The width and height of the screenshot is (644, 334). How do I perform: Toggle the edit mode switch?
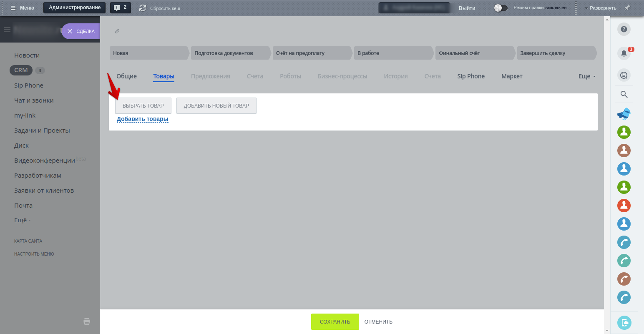(501, 8)
